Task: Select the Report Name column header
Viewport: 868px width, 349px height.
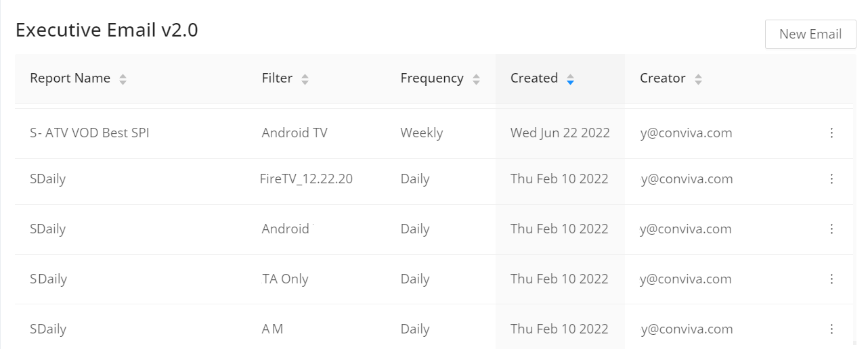Action: 70,78
